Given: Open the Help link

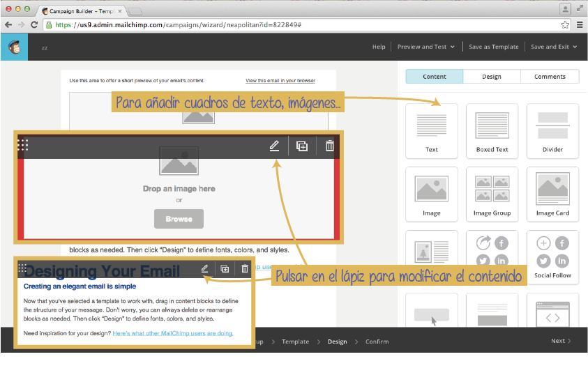Looking at the screenshot, I should 379,47.
